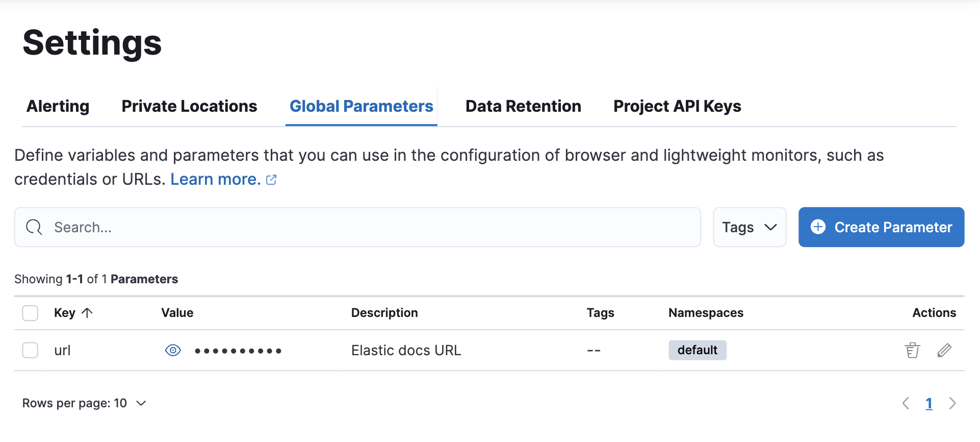This screenshot has height=442, width=980.
Task: Switch to the Data Retention tab
Action: (523, 106)
